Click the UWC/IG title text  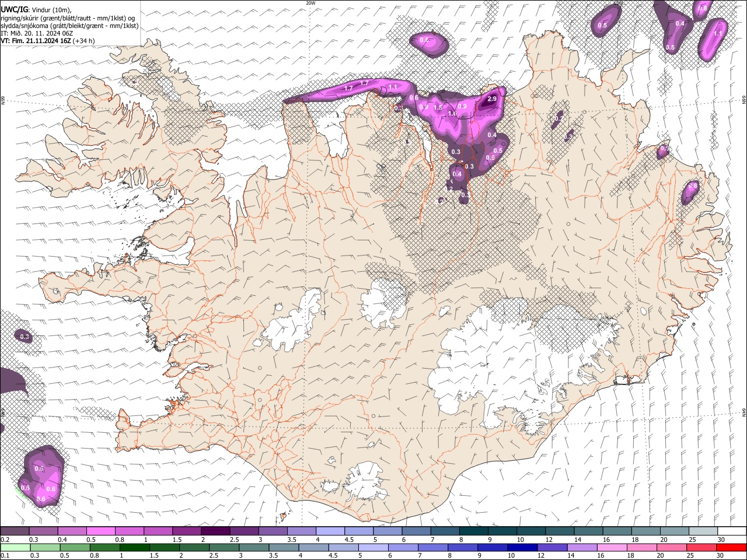(15, 9)
